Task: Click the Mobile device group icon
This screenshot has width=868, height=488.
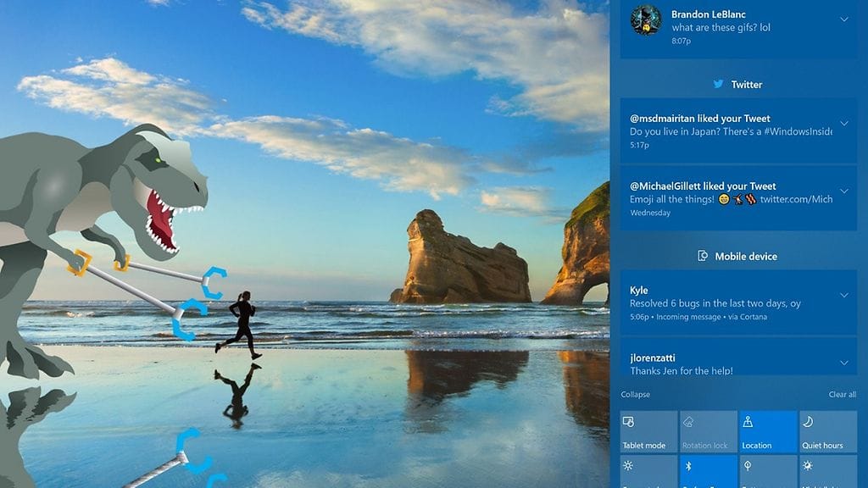Action: pos(702,256)
